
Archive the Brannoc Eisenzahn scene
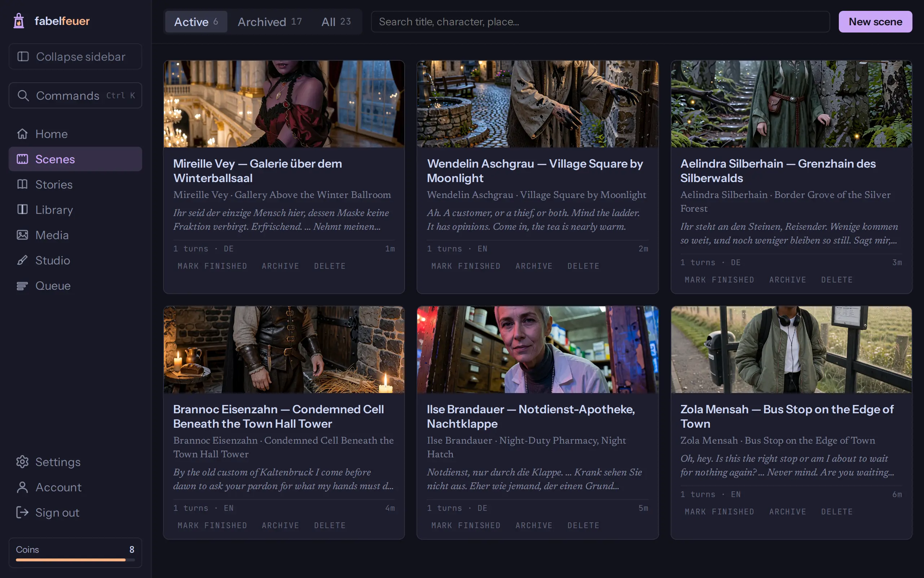tap(280, 526)
